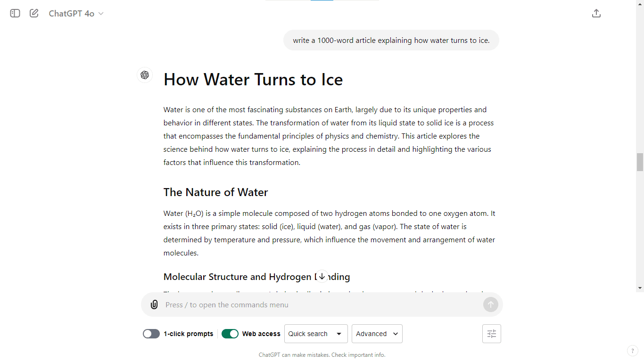Viewport: 644px width, 362px height.
Task: Open the ChatGPT 4o model selector
Action: [76, 14]
